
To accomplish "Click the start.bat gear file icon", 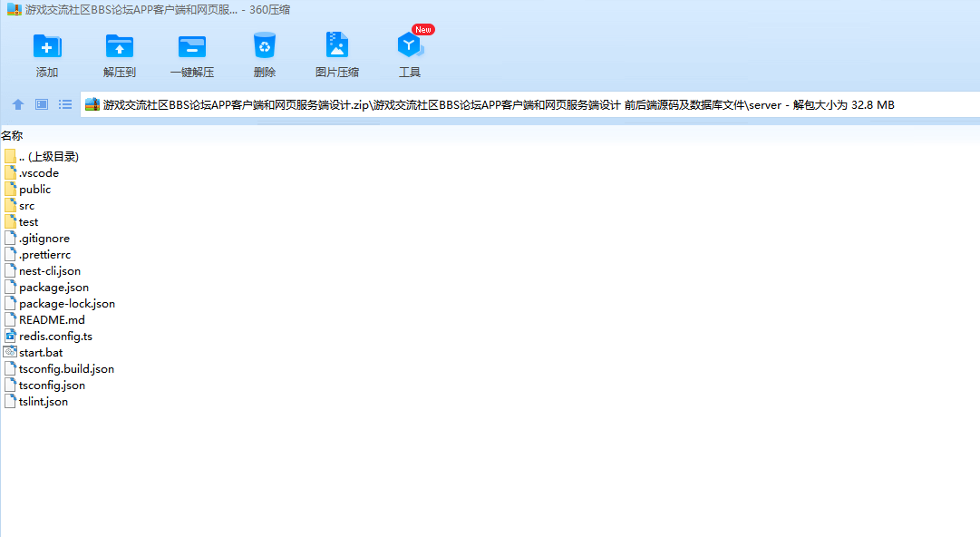I will pyautogui.click(x=10, y=351).
